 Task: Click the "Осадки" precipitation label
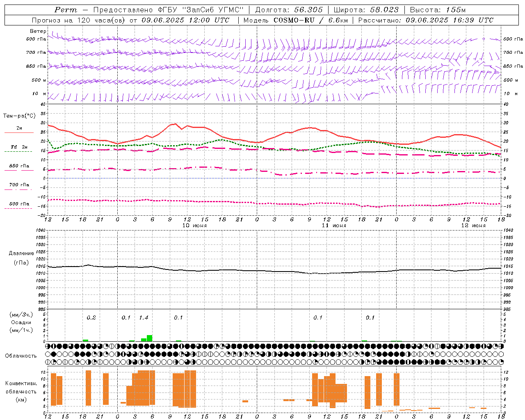click(x=21, y=322)
